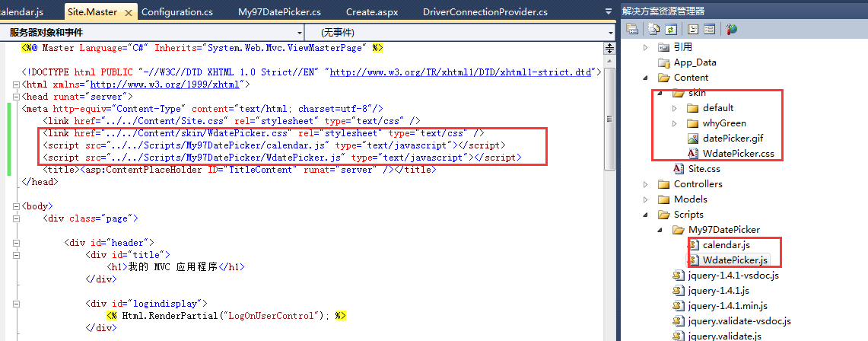
Task: Expand the default skin folder
Action: 674,108
